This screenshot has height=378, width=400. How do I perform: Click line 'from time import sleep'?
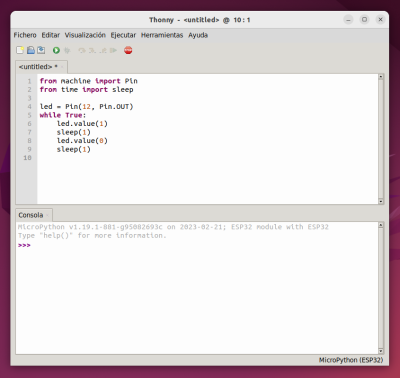86,90
